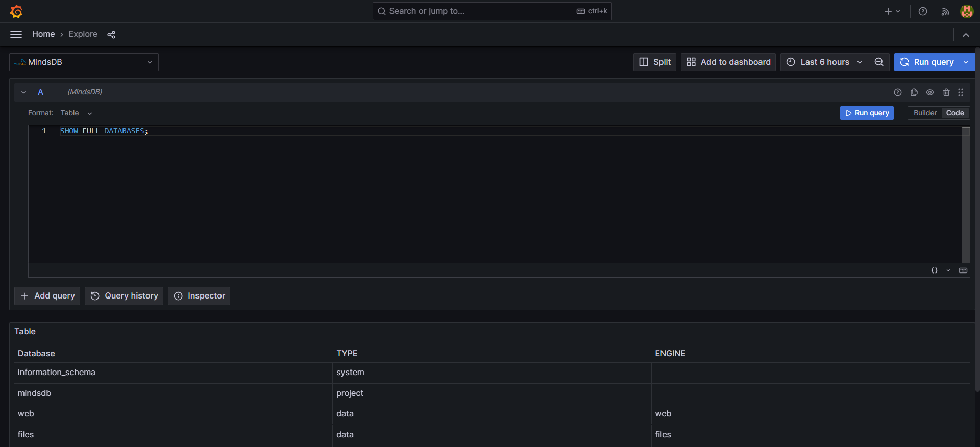
Task: Toggle the main navigation hamburger menu
Action: pos(16,34)
